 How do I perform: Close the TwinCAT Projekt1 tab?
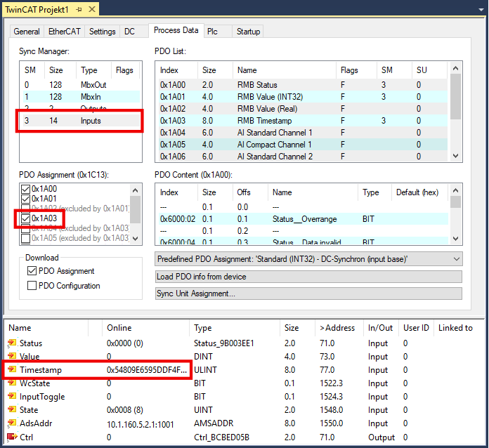point(92,9)
